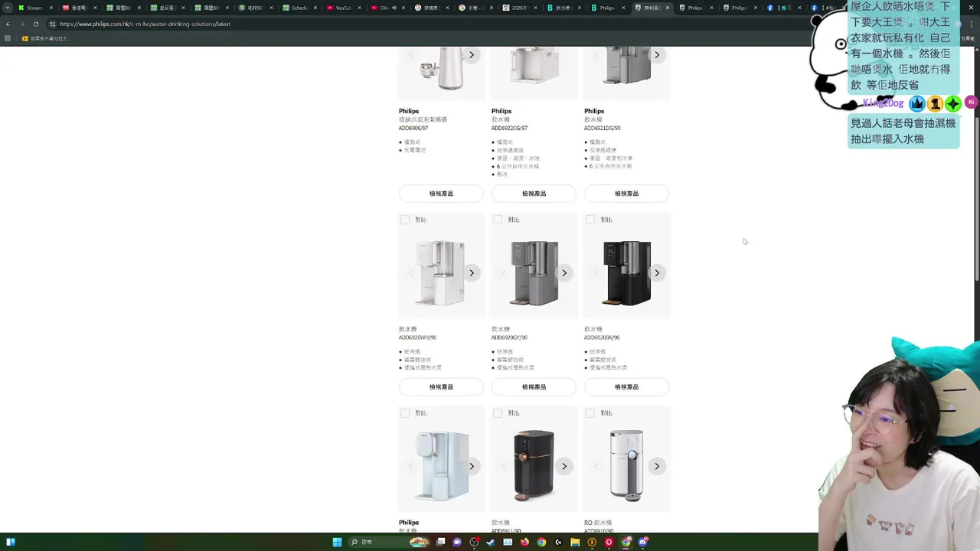View product ADD6920GY/90

(534, 387)
